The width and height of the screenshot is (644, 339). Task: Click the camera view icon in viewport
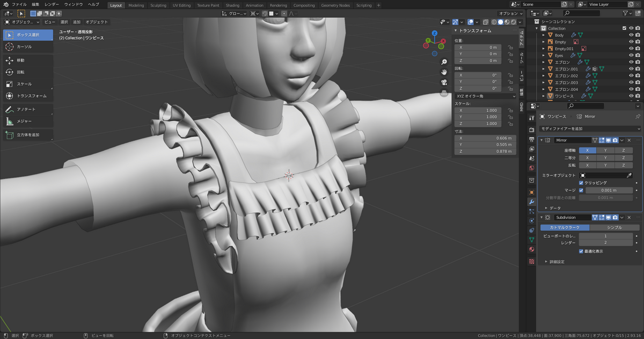tap(444, 82)
